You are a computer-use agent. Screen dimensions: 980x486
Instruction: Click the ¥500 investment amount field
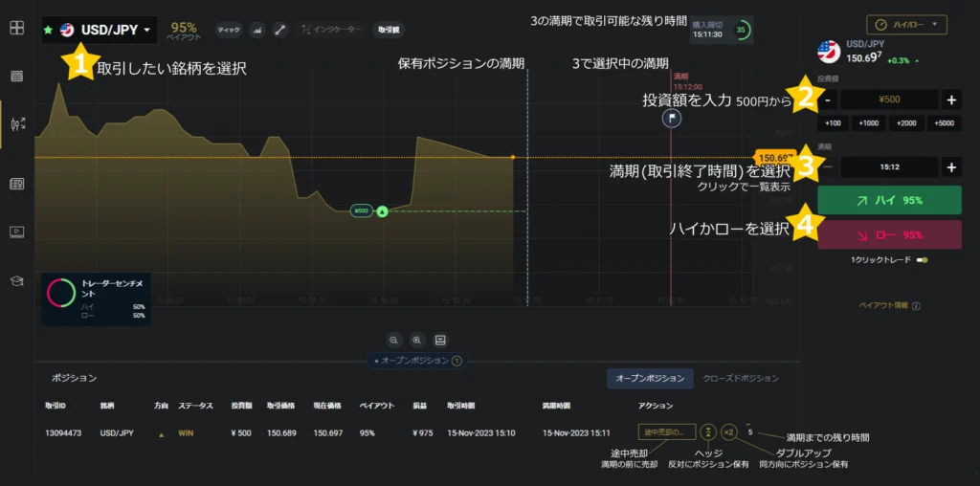(889, 99)
